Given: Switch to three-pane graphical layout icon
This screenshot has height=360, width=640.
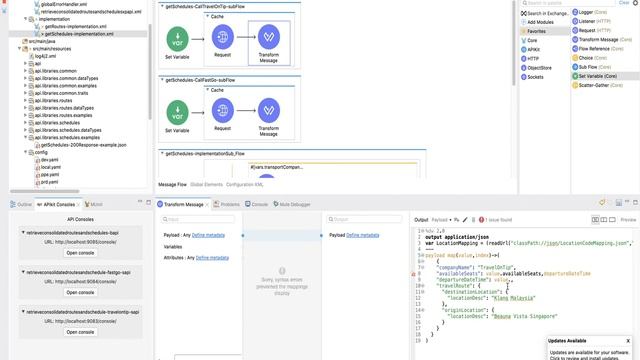Looking at the screenshot, I should click(596, 220).
